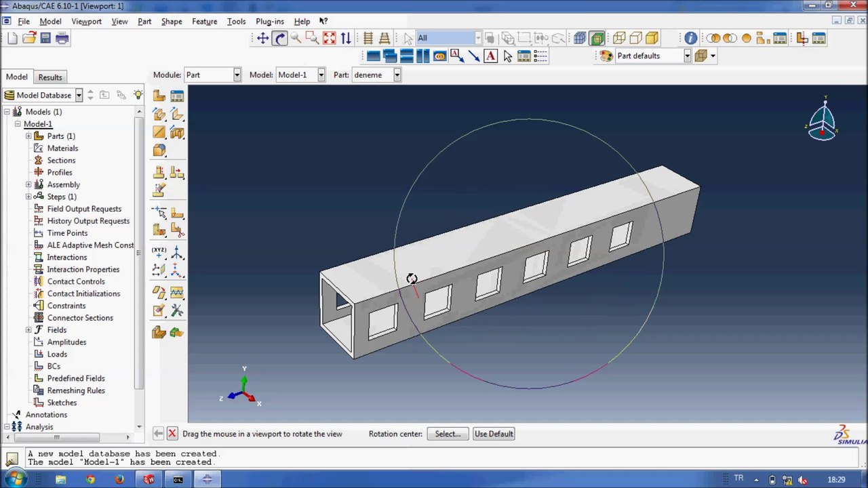Click the Create Cut Extrude tool
This screenshot has width=868, height=488.
coord(177,133)
